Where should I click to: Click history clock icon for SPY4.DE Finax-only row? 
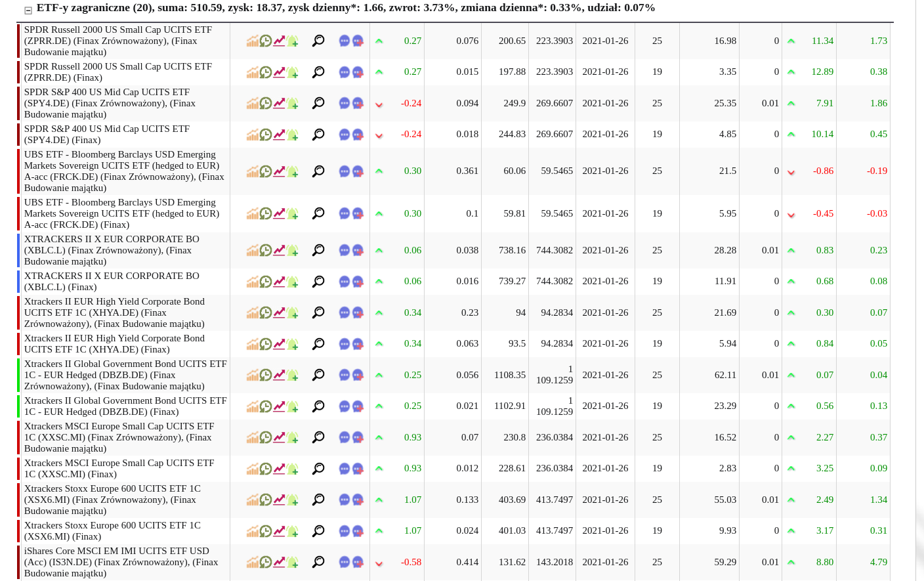click(x=266, y=135)
